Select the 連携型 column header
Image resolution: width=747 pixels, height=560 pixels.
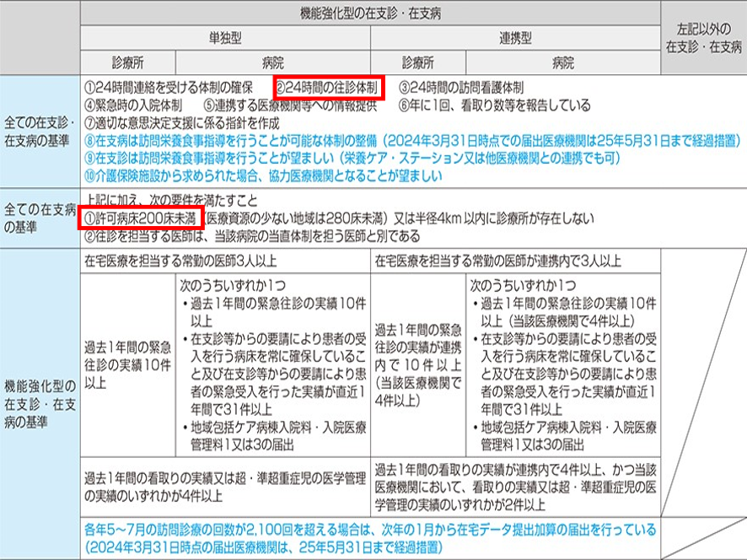(514, 39)
